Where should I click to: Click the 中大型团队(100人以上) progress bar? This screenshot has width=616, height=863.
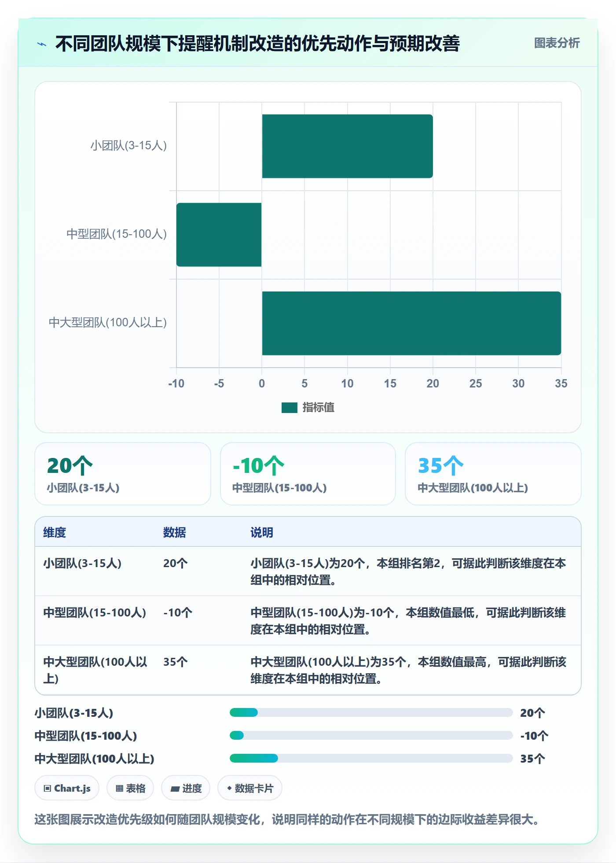click(371, 758)
